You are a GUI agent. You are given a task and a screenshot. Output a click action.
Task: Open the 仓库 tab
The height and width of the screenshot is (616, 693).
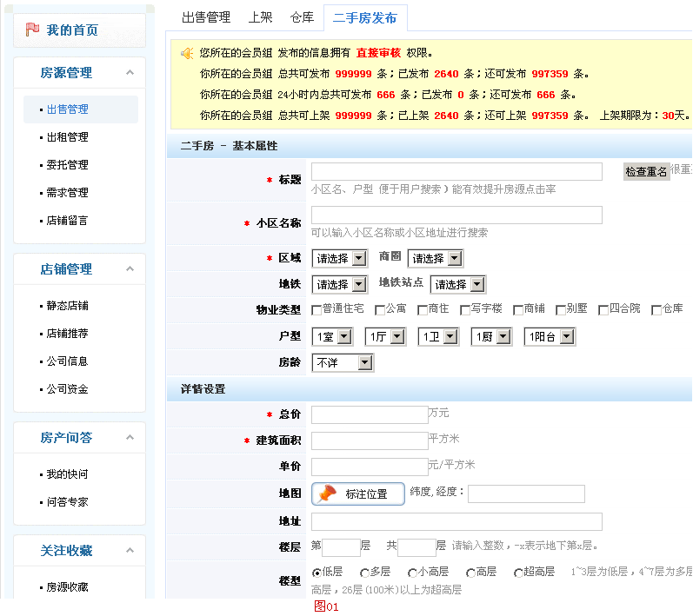click(302, 17)
